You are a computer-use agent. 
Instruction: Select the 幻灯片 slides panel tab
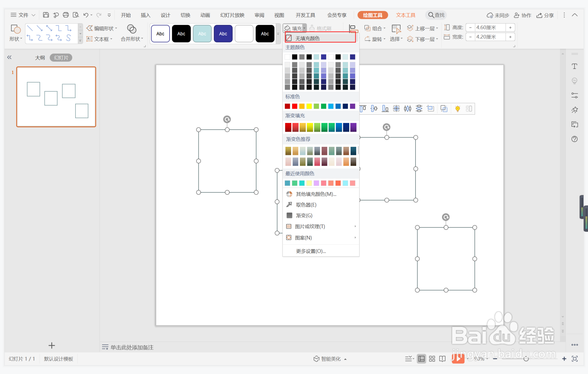point(61,58)
